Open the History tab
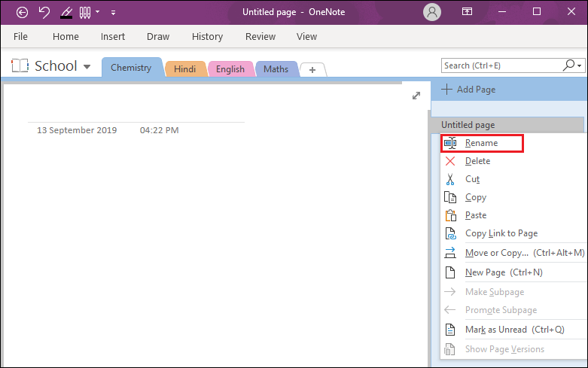Screen dimensions: 588x368 click(207, 36)
